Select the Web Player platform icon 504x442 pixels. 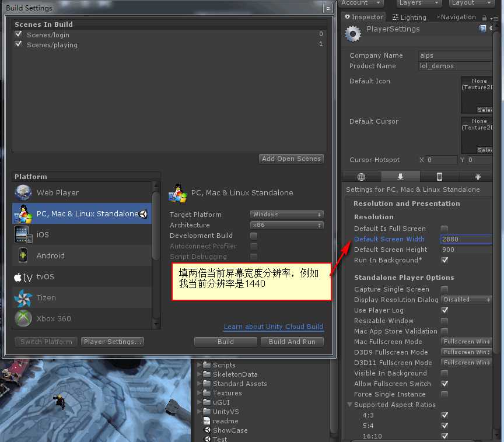[x=23, y=193]
